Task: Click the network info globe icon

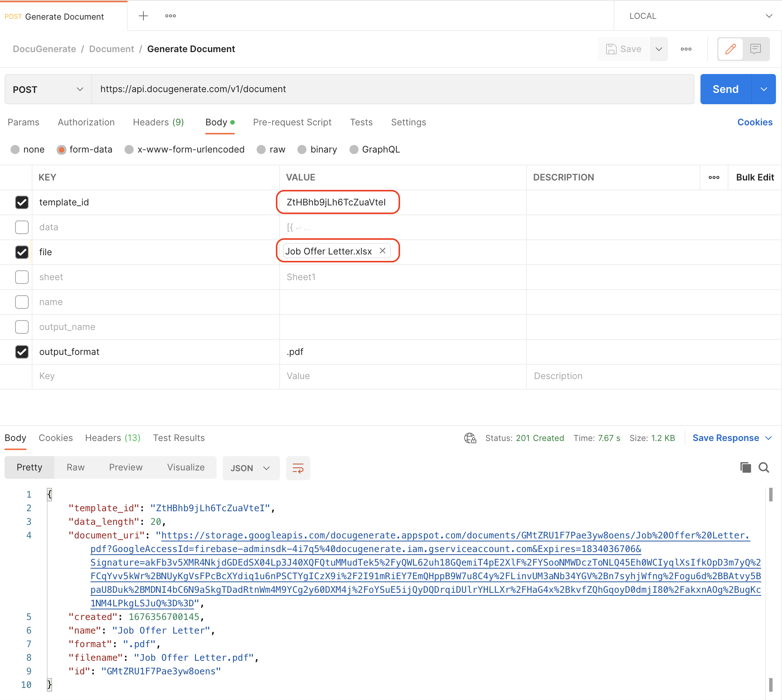Action: tap(470, 438)
